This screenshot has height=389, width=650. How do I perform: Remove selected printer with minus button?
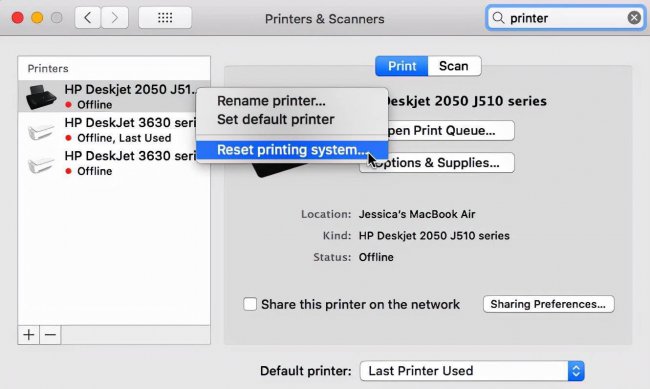50,335
